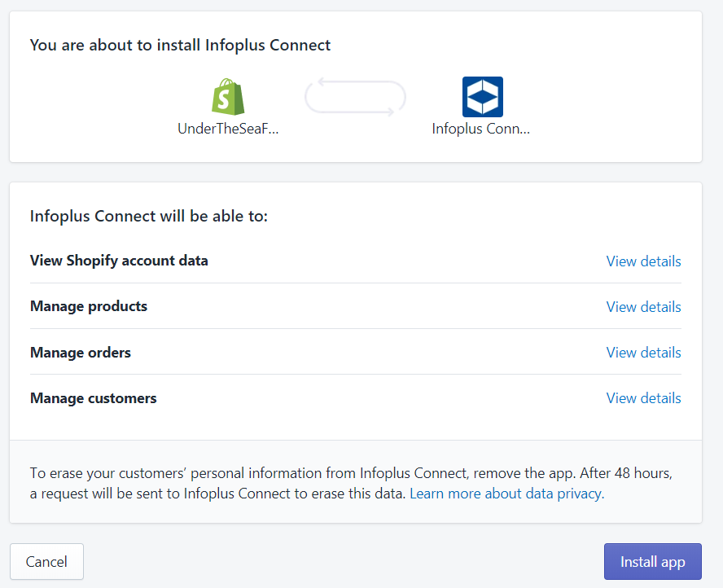Click the 'Infoplus Conn...' app name label
Screen dimensions: 723x588
pos(481,128)
